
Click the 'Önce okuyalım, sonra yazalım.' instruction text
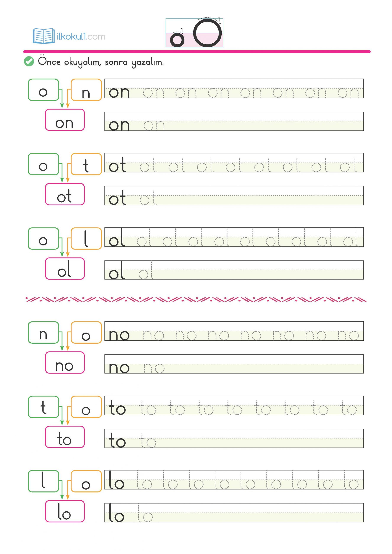pos(101,62)
